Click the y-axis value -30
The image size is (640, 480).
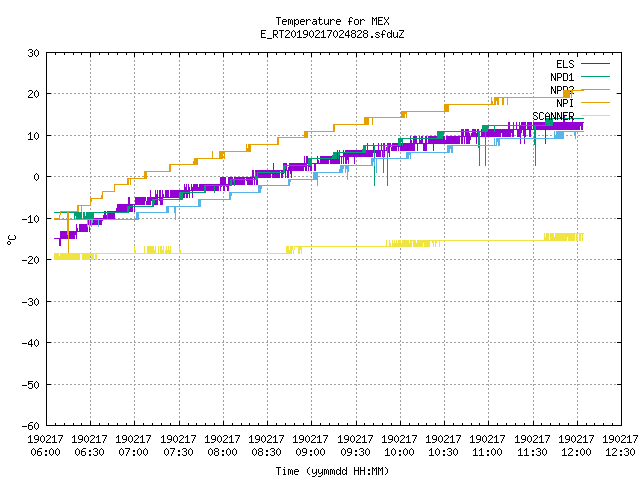pos(31,302)
